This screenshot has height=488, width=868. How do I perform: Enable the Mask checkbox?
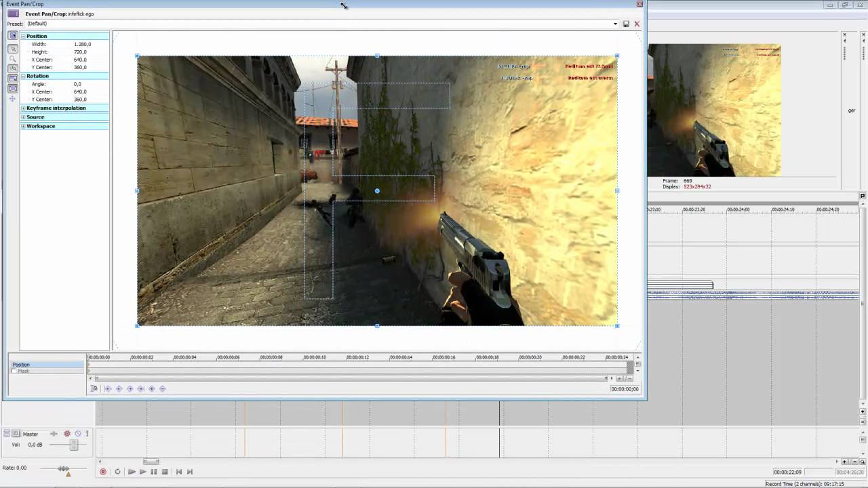tap(14, 371)
